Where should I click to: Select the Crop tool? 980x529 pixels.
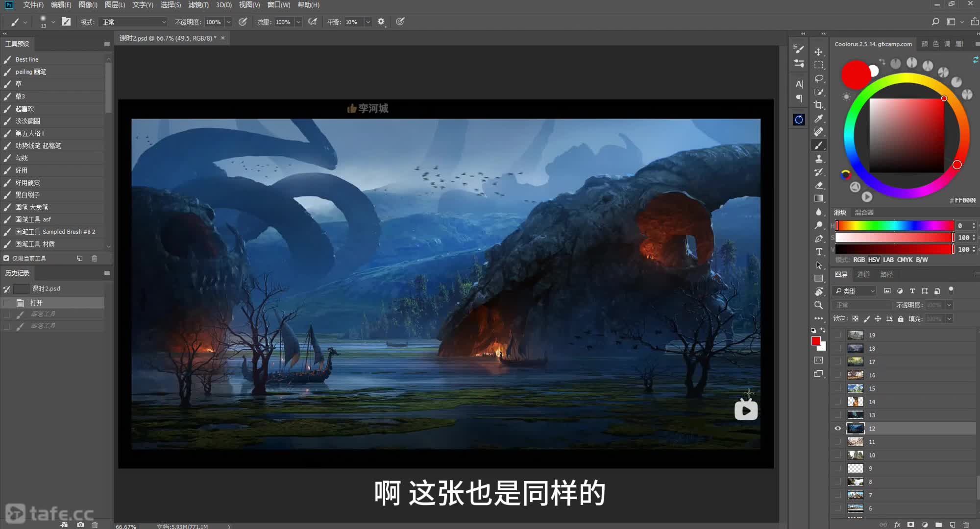818,105
